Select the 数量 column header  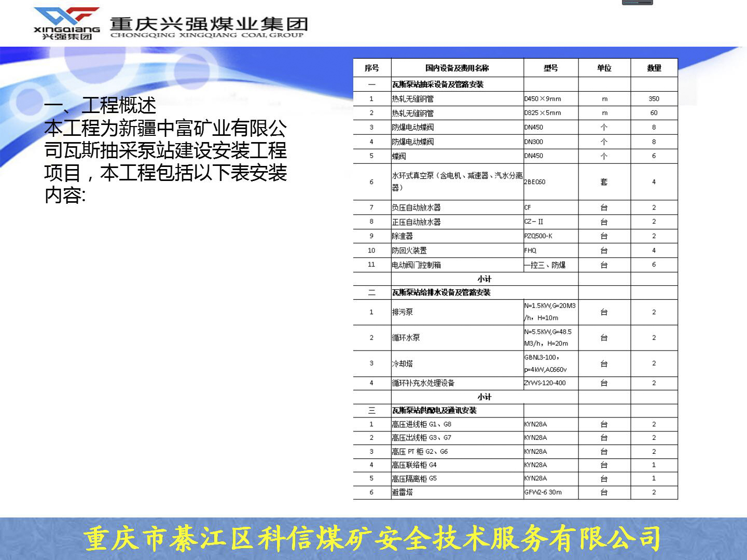click(x=654, y=68)
